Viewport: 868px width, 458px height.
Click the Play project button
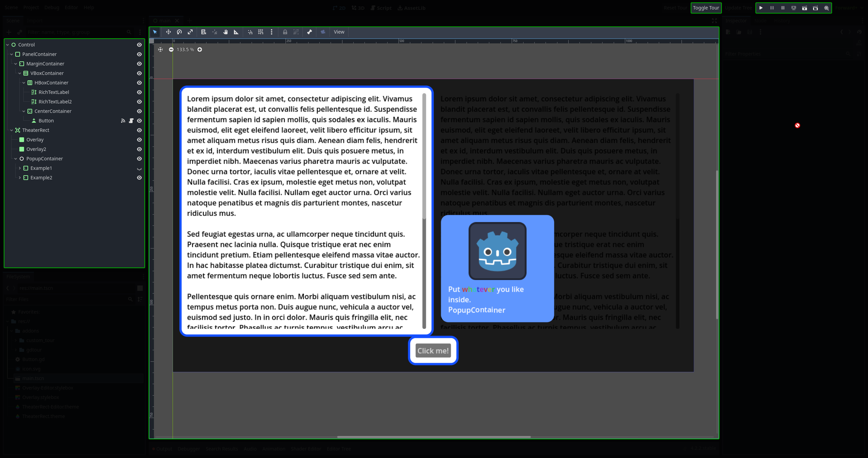coord(761,8)
